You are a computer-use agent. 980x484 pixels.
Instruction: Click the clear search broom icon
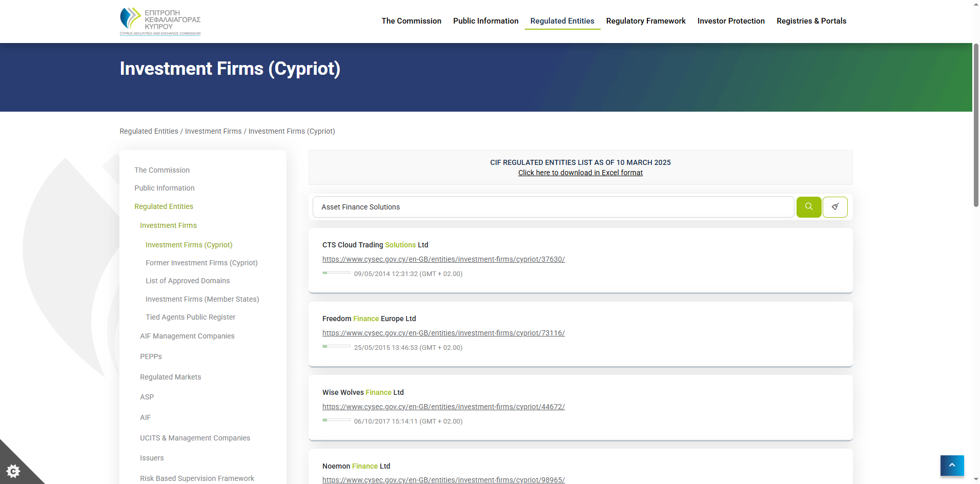[x=834, y=207]
